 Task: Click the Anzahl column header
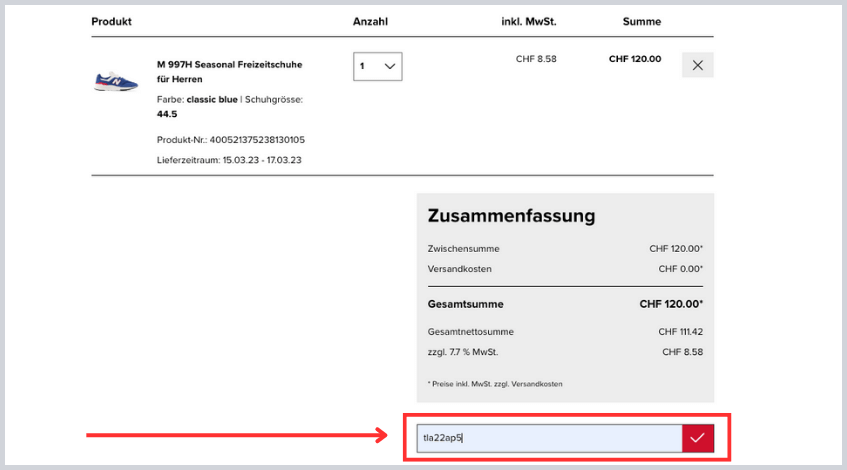(x=370, y=21)
